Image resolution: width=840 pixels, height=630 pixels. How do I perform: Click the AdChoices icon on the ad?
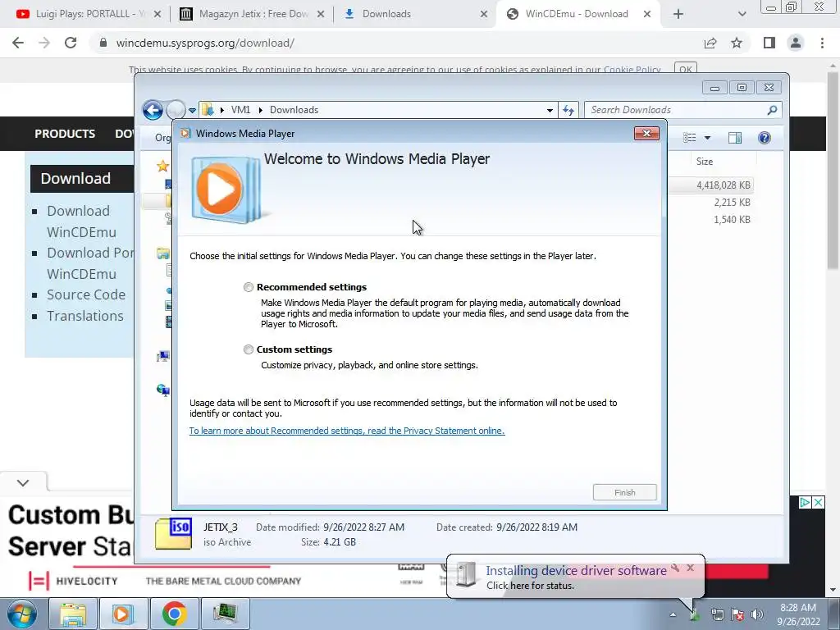pyautogui.click(x=805, y=503)
